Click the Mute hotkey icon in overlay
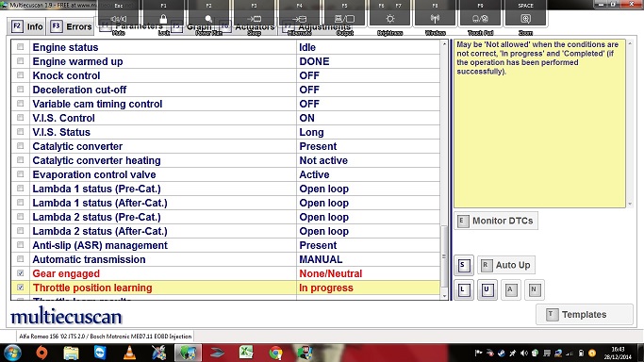The width and height of the screenshot is (644, 362). click(119, 19)
